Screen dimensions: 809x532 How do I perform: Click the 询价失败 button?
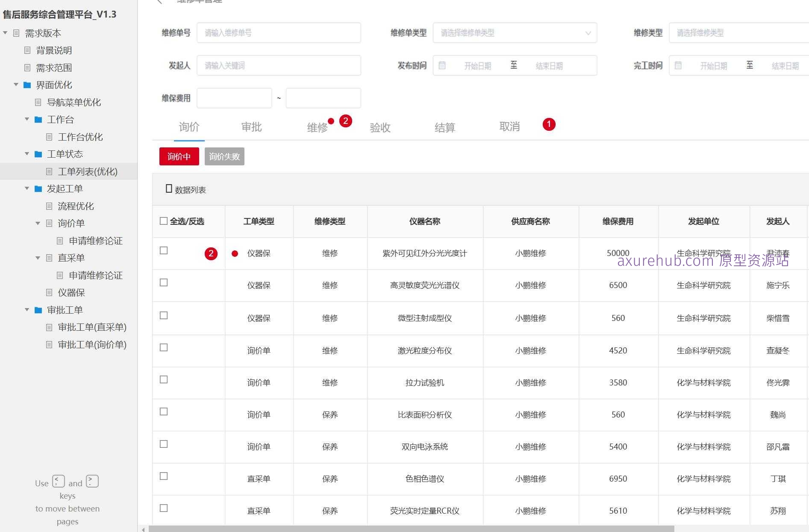[x=224, y=156]
